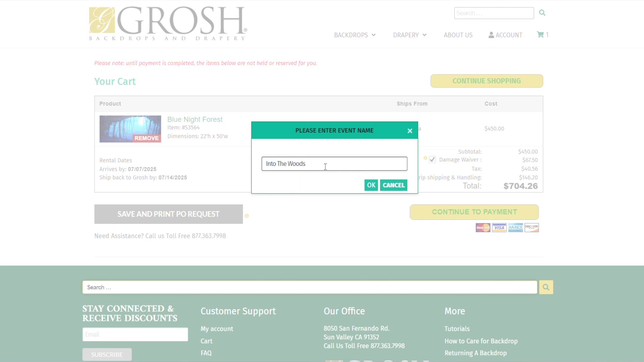Click the MasterCard payment icon
Screen dimensions: 644x362
483,228
